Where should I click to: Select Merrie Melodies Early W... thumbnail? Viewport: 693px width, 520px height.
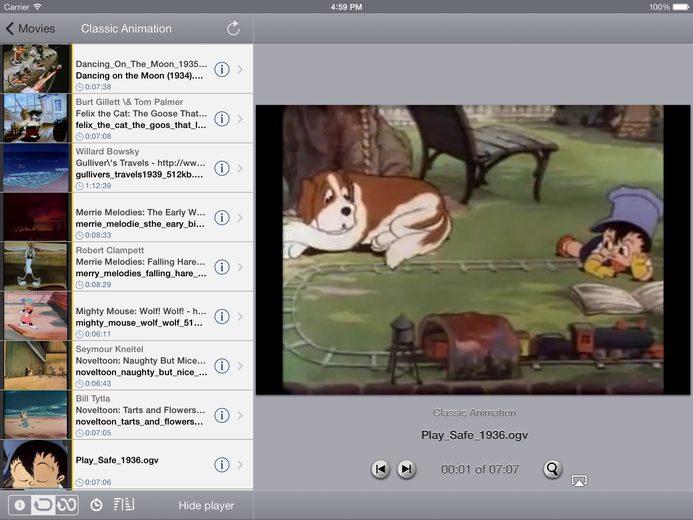point(36,217)
